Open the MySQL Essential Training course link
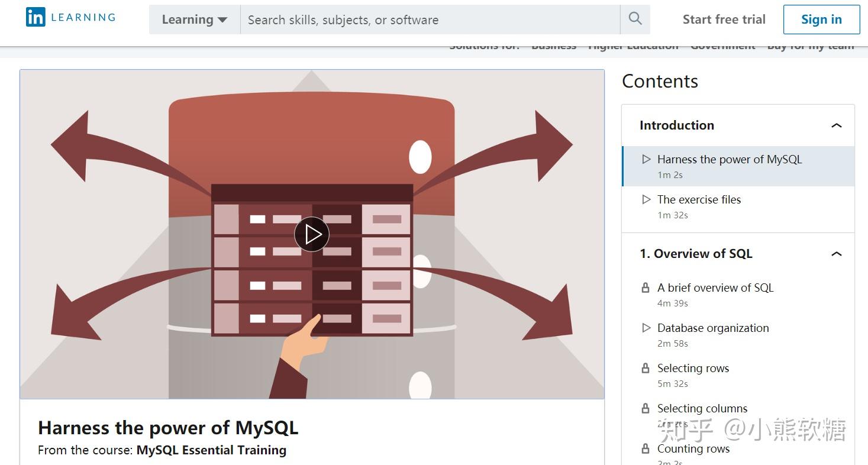This screenshot has height=465, width=868. coord(211,450)
